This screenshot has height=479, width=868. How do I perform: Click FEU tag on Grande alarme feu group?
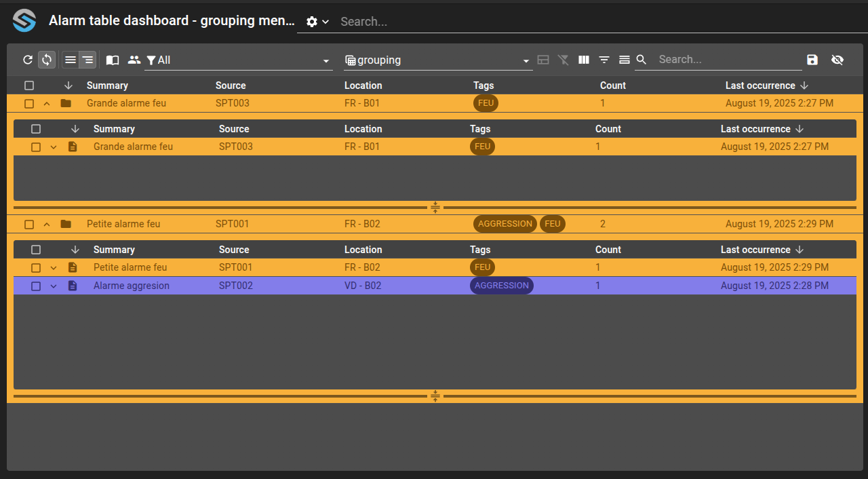point(486,103)
